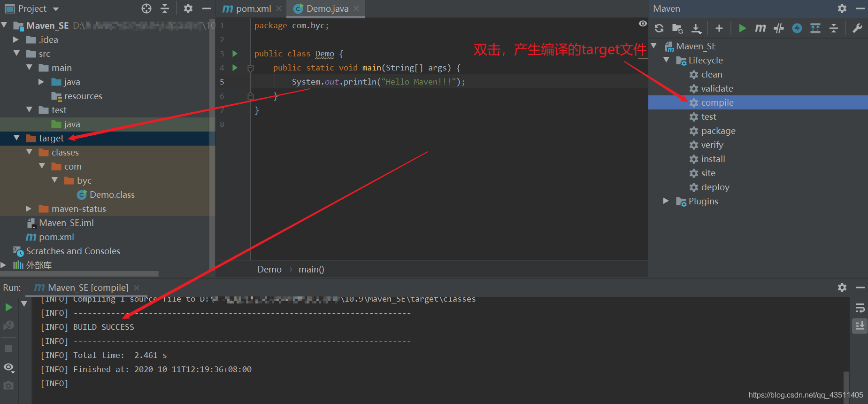Click the run gutter icon beside class Demo

(235, 54)
